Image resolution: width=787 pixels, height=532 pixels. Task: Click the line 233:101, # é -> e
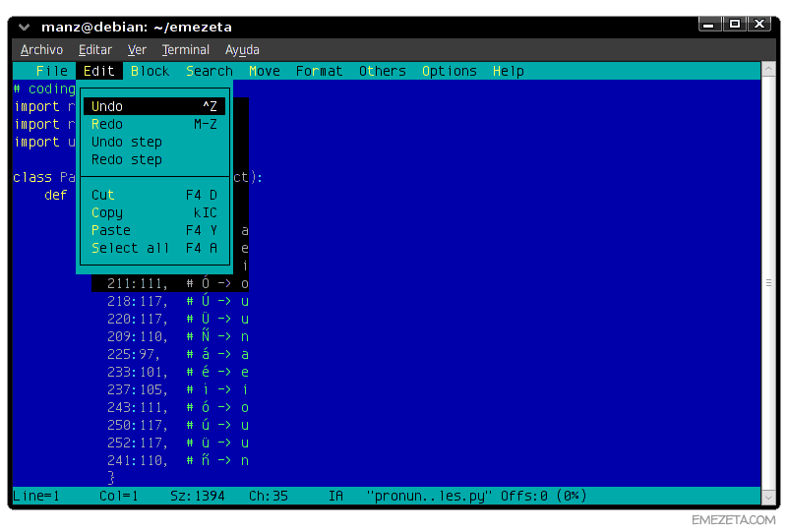[x=178, y=372]
